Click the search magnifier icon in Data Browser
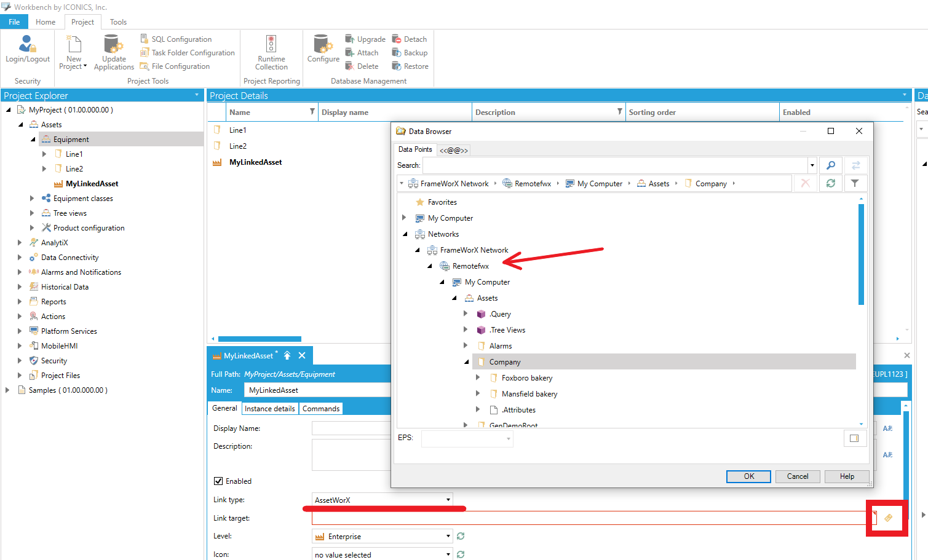Screen dimensions: 928x560 coord(831,165)
